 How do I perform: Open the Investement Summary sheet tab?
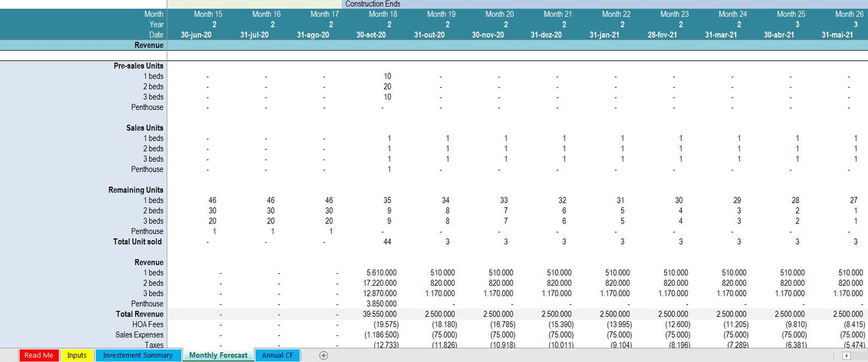138,355
